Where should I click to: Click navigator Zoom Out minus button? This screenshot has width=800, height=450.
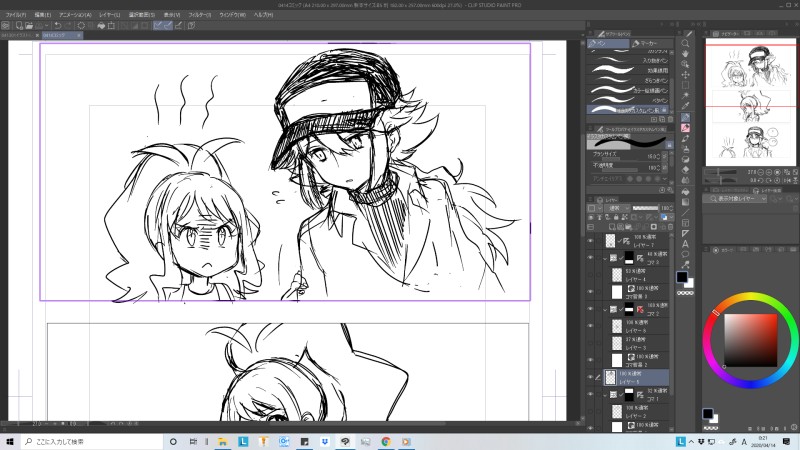click(x=760, y=172)
